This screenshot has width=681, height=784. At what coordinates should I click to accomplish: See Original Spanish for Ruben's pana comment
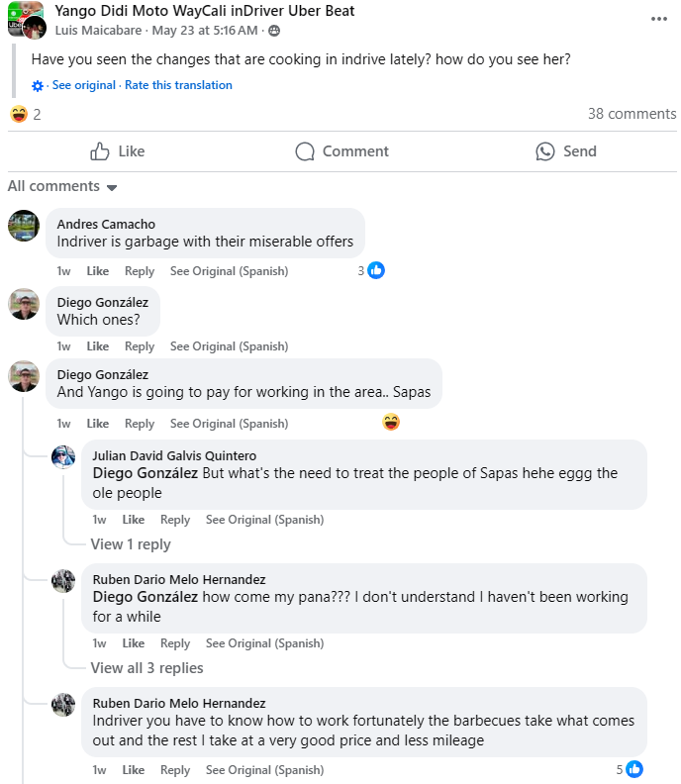[x=264, y=643]
